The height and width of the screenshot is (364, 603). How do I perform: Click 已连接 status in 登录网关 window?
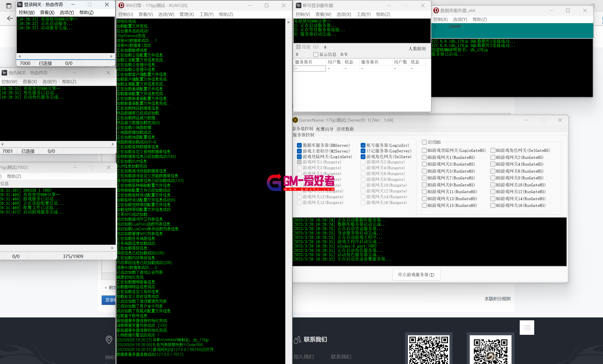46,63
